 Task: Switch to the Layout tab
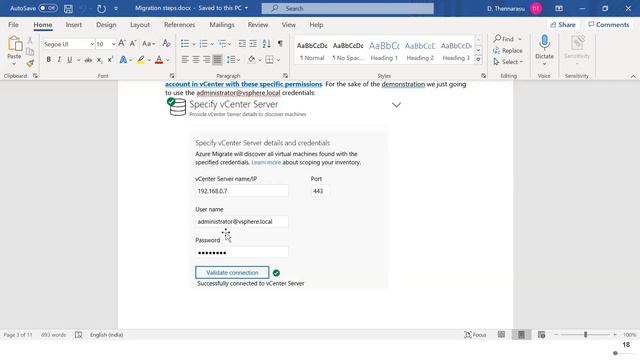pyautogui.click(x=140, y=24)
